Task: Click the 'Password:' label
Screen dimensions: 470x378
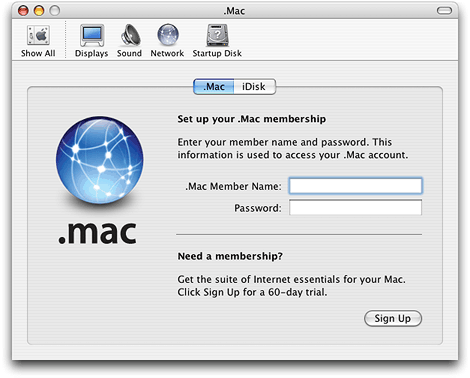Action: tap(258, 208)
